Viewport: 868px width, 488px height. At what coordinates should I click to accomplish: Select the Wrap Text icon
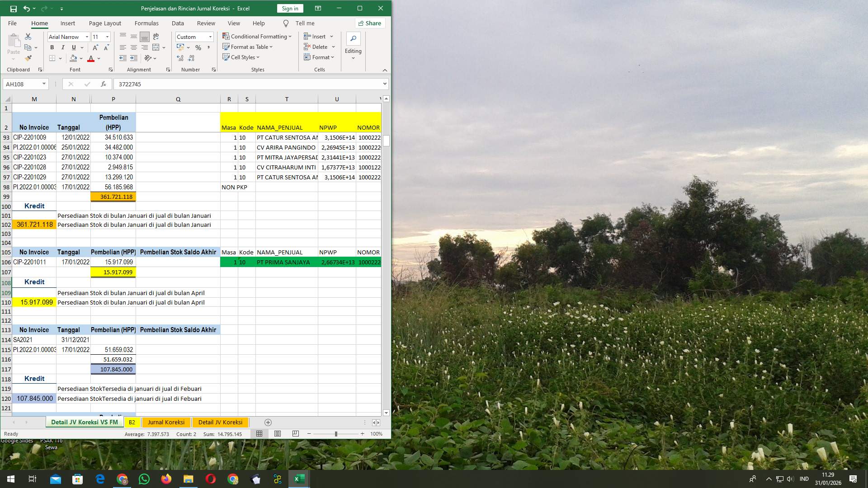point(156,36)
